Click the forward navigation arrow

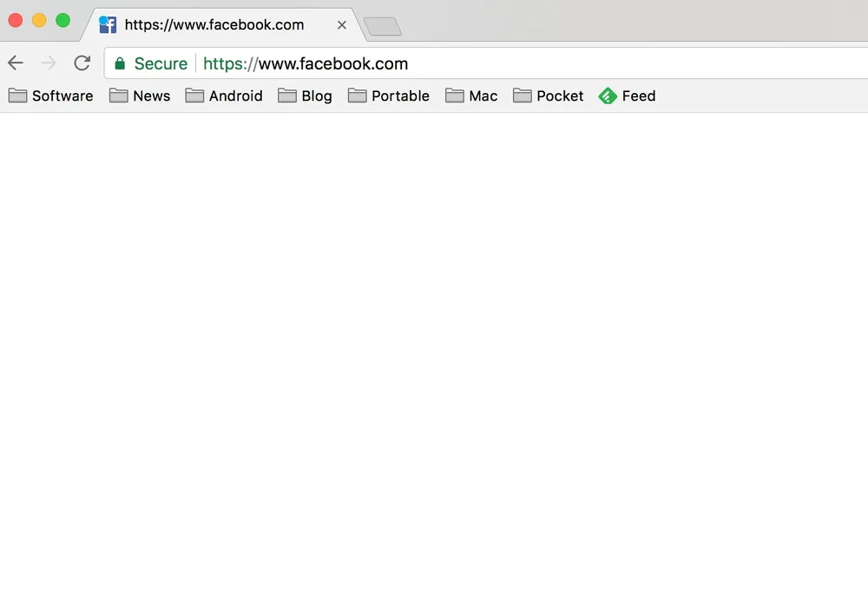coord(49,63)
